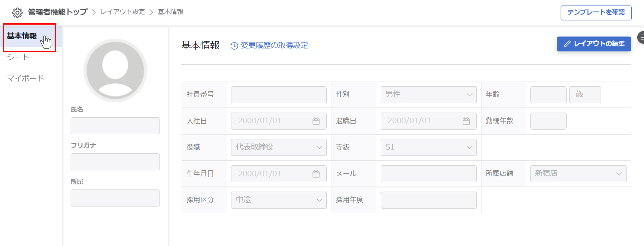The height and width of the screenshot is (246, 644).
Task: Click the profile avatar placeholder
Action: pyautogui.click(x=115, y=70)
